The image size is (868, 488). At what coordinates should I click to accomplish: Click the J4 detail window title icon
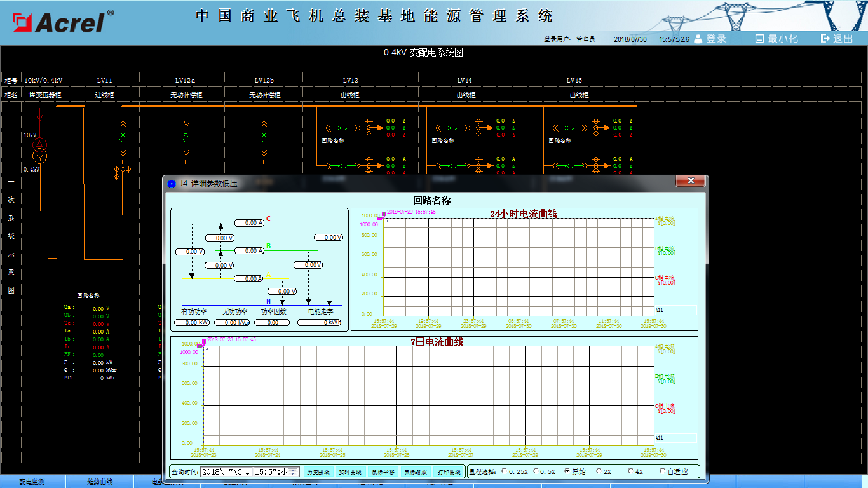tap(171, 184)
